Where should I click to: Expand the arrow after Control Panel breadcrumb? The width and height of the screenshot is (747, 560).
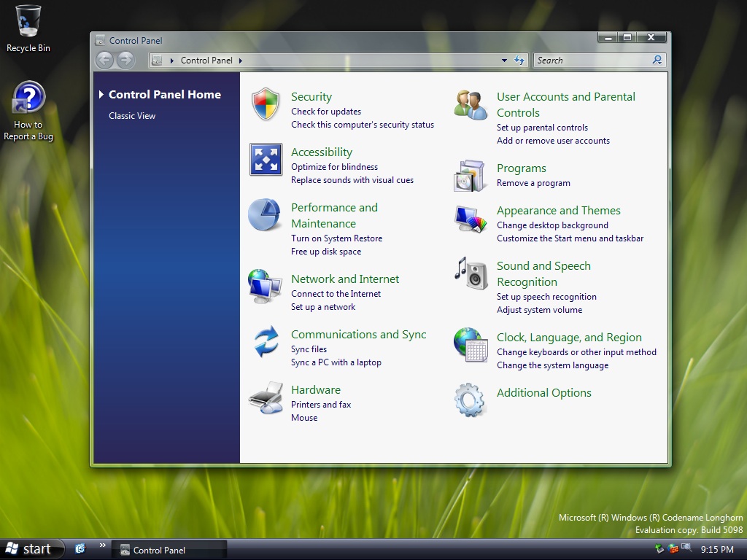[240, 61]
